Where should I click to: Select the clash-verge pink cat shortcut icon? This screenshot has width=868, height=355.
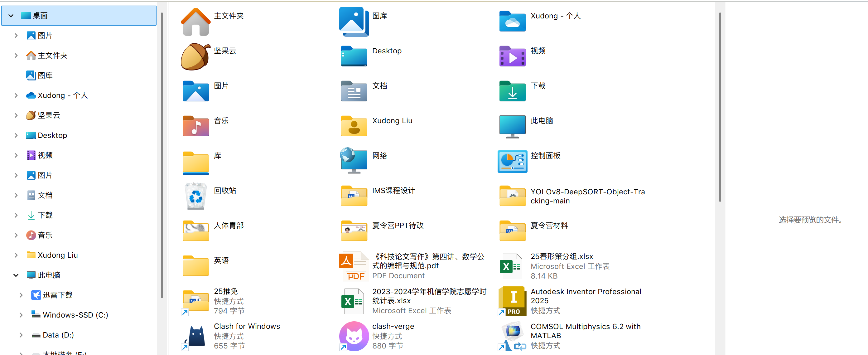(x=354, y=336)
